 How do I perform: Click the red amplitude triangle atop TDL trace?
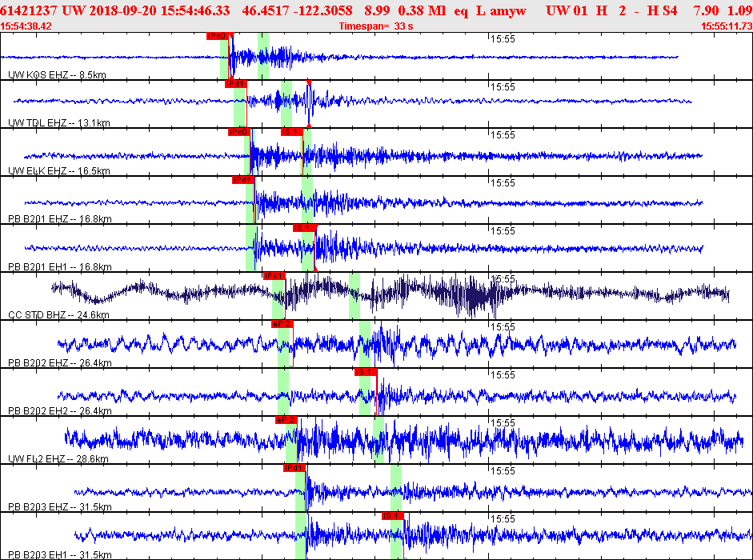(x=309, y=83)
